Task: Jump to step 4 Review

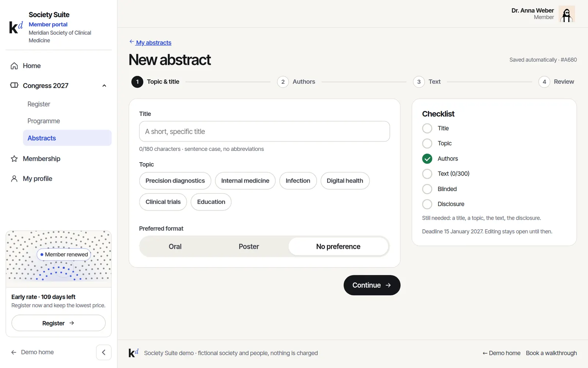Action: [x=556, y=82]
